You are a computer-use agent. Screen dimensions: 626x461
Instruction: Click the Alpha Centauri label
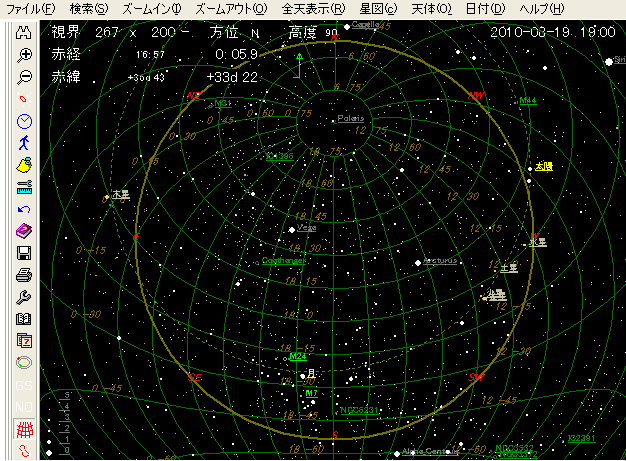click(430, 451)
